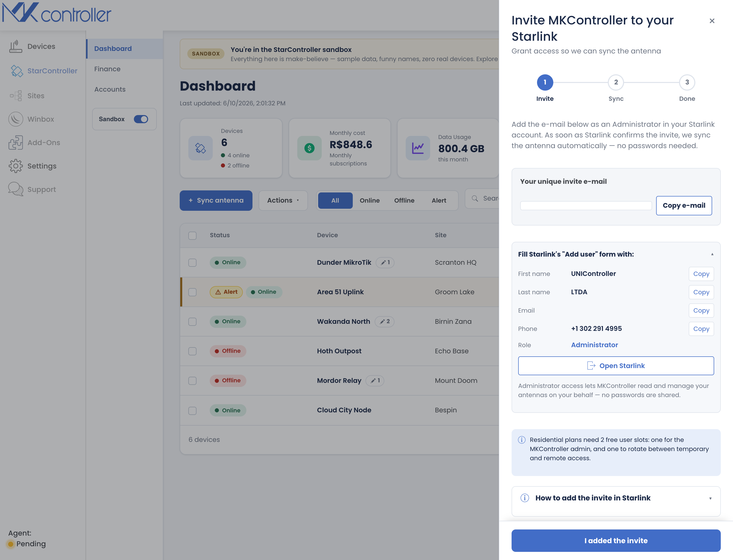Click Dunder MikroTik edit badge
Screen dimensions: 733x560
coord(385,262)
